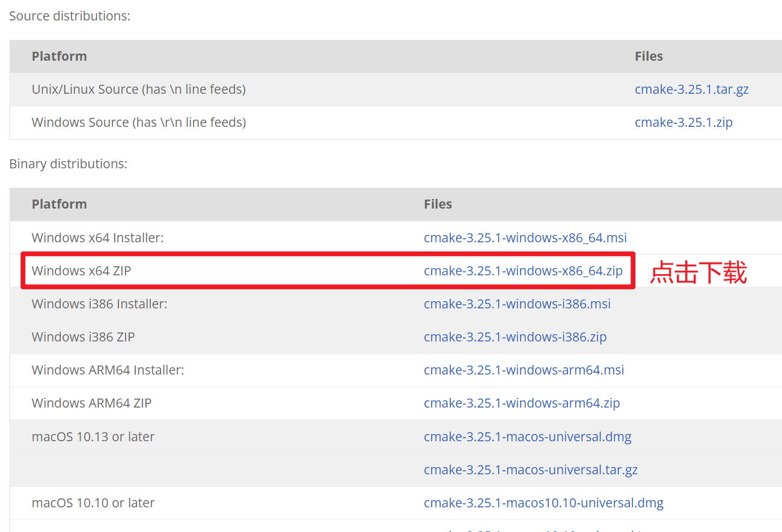
Task: Click cmake-3.25.1-windows-x86_64.zip download link
Action: point(523,271)
